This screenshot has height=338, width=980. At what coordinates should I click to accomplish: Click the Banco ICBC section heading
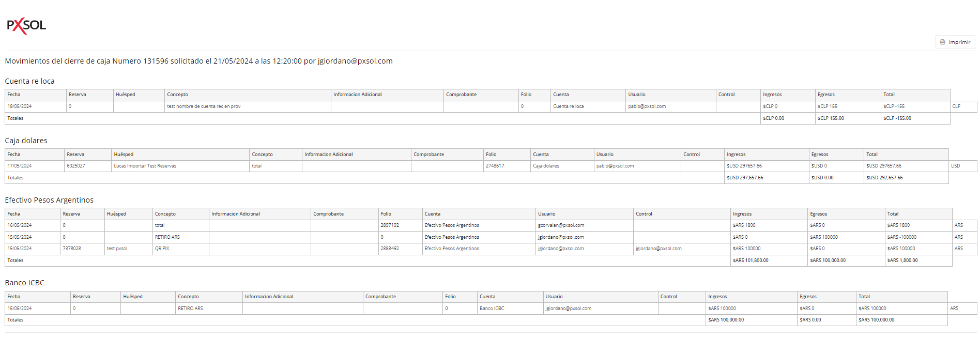coord(24,283)
